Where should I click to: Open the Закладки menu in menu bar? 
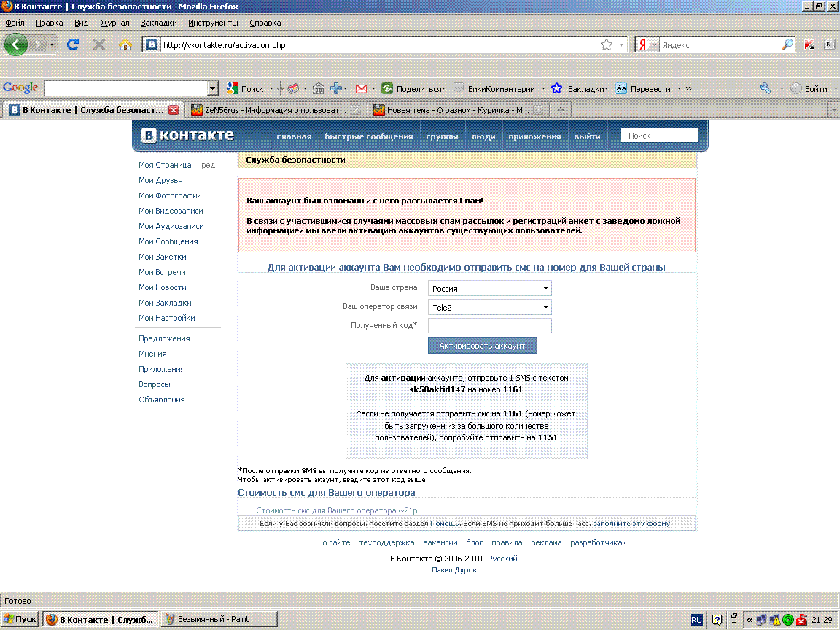coord(158,23)
